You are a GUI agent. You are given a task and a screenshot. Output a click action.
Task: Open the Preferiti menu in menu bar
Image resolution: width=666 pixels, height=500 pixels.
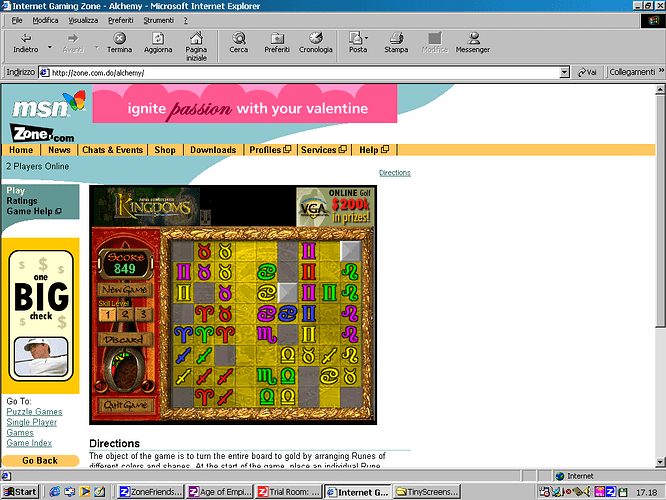(121, 20)
